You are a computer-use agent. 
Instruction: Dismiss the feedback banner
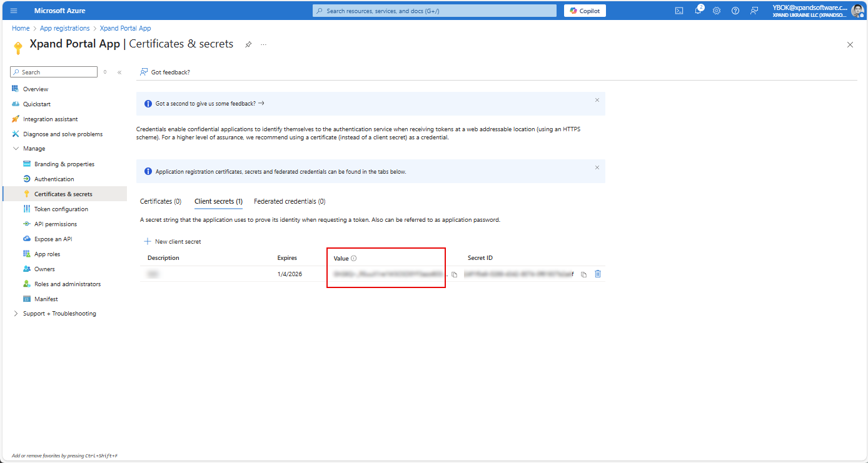click(x=597, y=100)
